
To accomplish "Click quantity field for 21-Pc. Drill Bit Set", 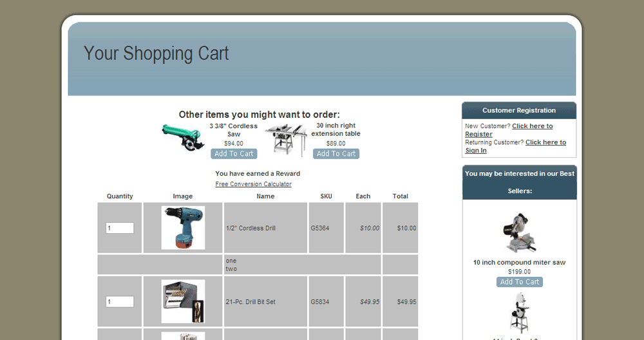I will [120, 302].
